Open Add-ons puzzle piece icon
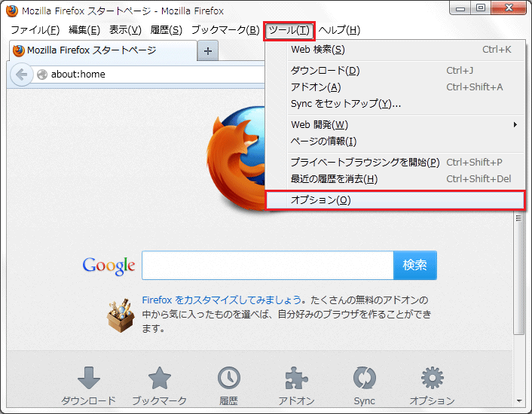This screenshot has height=414, width=532. point(296,379)
